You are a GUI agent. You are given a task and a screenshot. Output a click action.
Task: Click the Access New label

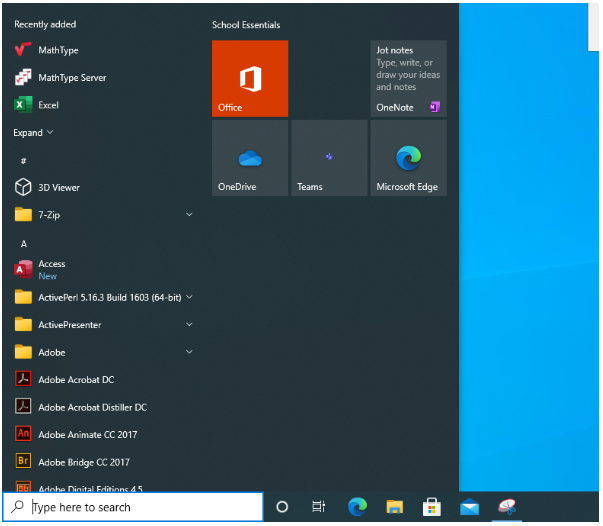tap(48, 276)
